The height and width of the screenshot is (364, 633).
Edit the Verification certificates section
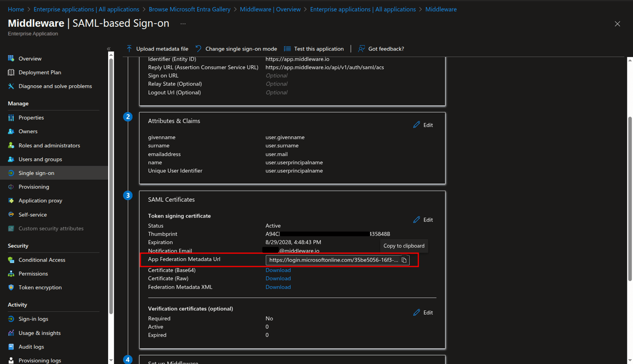tap(422, 312)
